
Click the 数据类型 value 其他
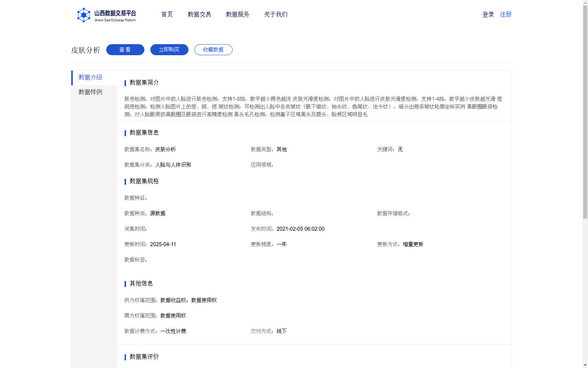click(282, 149)
